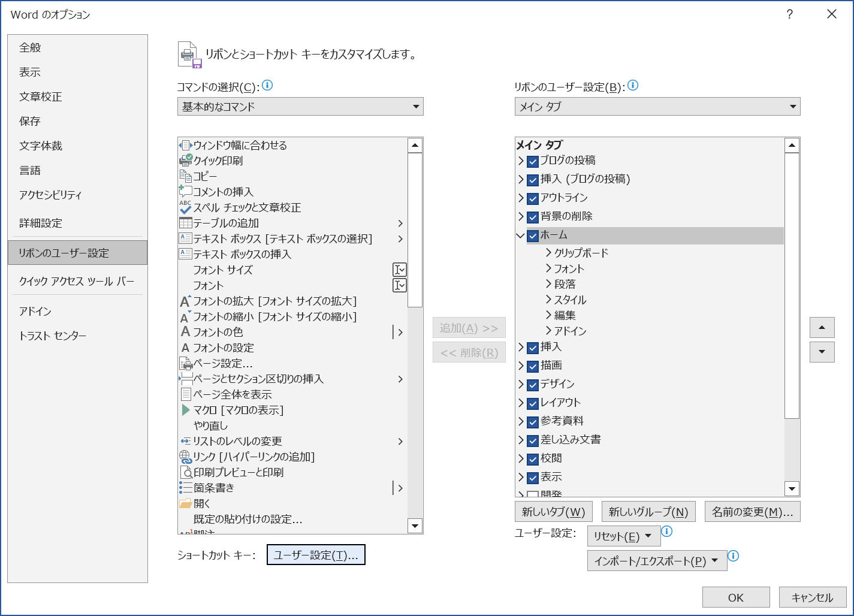This screenshot has height=616, width=854.
Task: Click the フォントの拡大 icon
Action: pyautogui.click(x=186, y=301)
